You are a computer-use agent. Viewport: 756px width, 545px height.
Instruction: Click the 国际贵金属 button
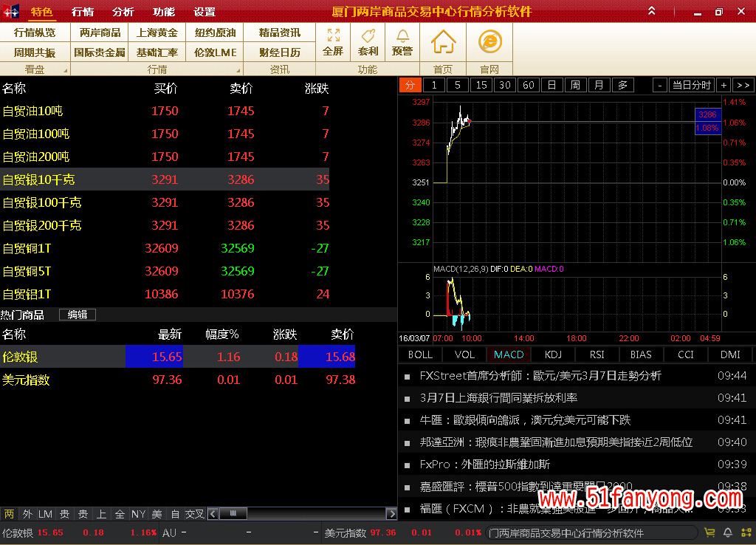pos(100,52)
